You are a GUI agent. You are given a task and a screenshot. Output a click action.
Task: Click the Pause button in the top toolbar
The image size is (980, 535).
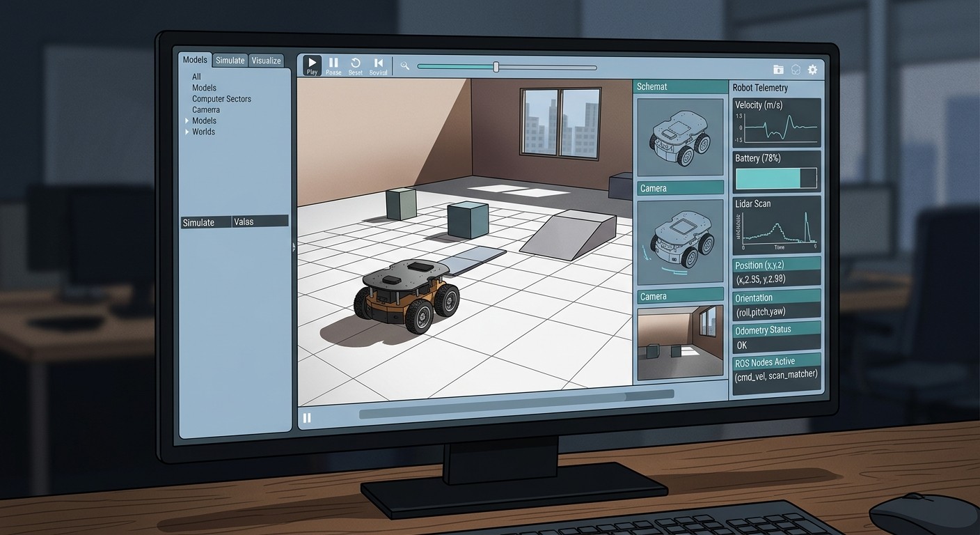point(333,65)
